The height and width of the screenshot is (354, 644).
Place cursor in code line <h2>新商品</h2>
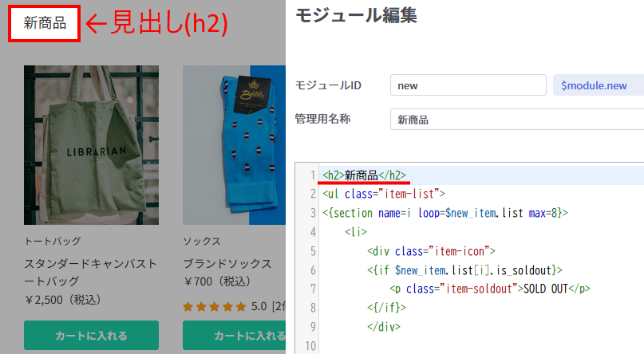(364, 175)
